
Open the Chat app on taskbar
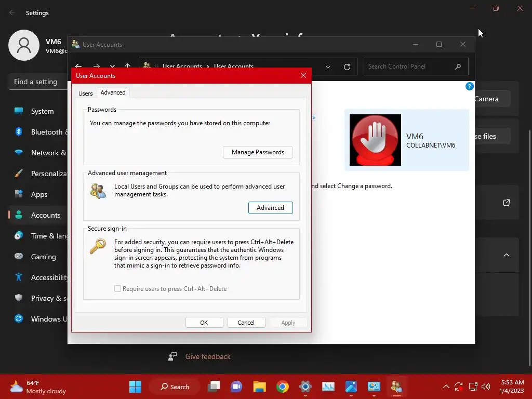point(236,387)
